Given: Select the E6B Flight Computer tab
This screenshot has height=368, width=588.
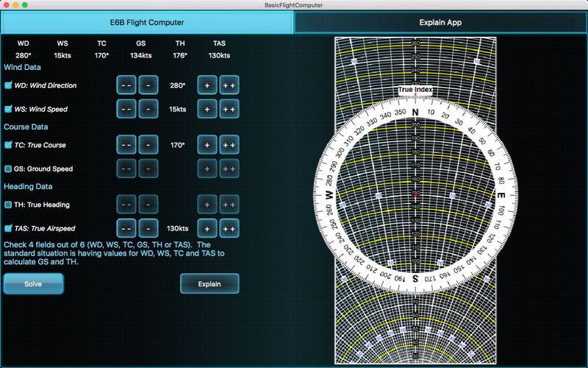Looking at the screenshot, I should (x=147, y=23).
